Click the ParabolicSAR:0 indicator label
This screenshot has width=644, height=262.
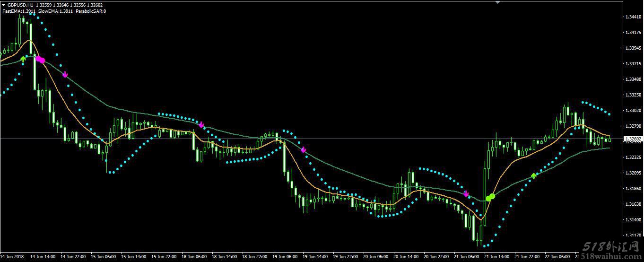91,11
